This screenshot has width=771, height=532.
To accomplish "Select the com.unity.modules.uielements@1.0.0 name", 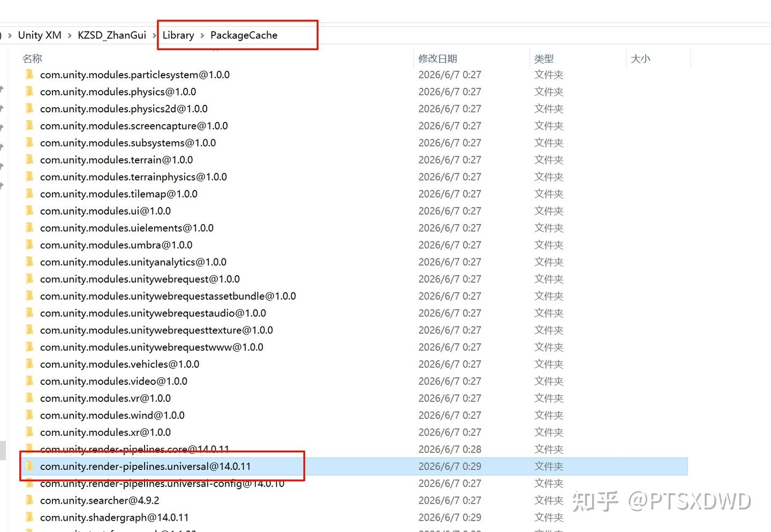I will (127, 229).
